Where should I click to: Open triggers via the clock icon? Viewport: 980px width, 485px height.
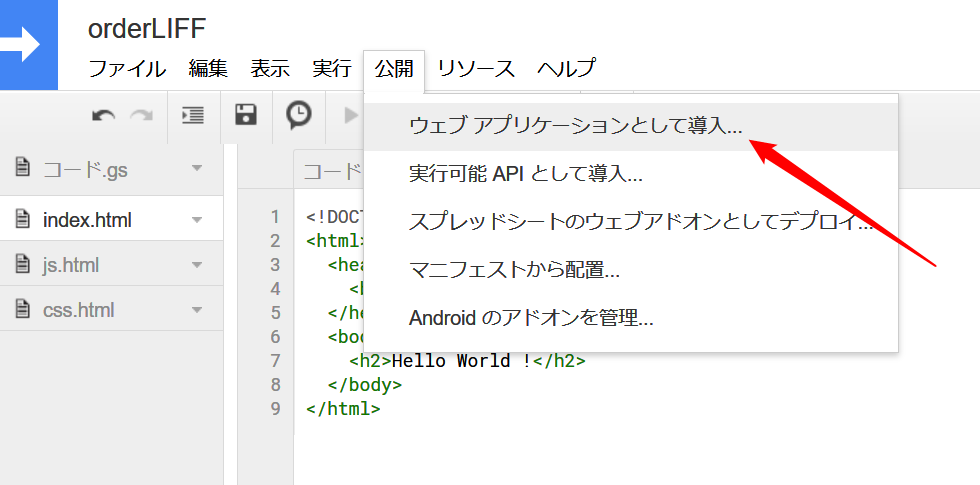coord(298,115)
